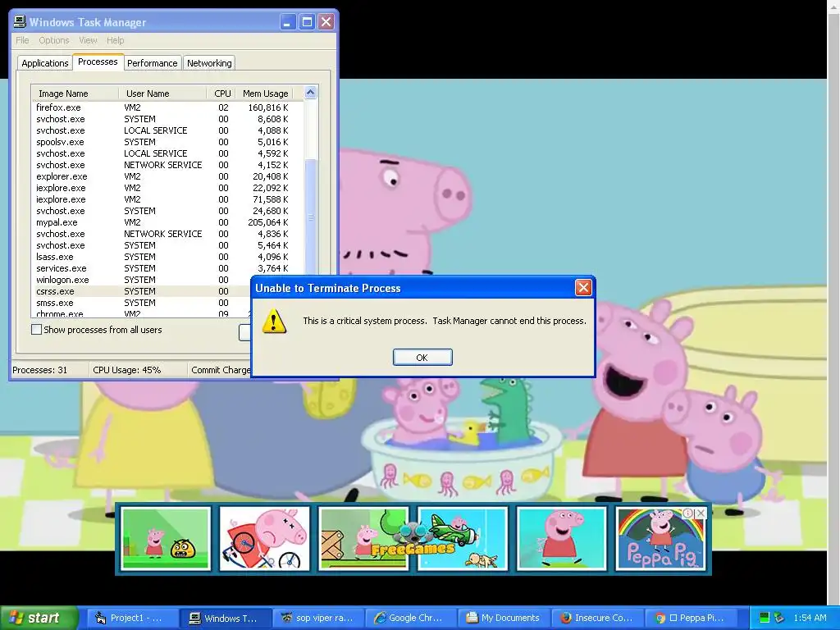This screenshot has width=840, height=630.
Task: Open the Options menu in Task Manager
Action: click(x=53, y=40)
